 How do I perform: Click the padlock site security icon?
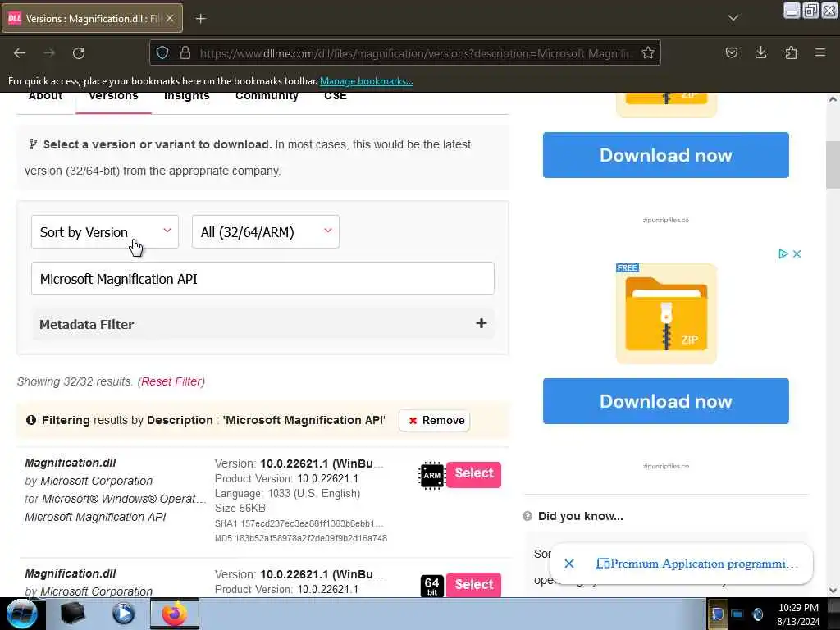(x=185, y=53)
